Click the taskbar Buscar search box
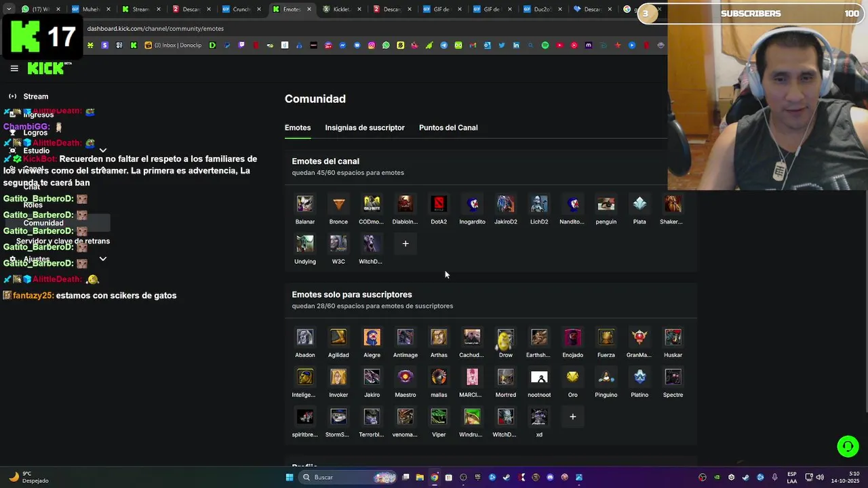Image resolution: width=868 pixels, height=488 pixels. (x=349, y=477)
